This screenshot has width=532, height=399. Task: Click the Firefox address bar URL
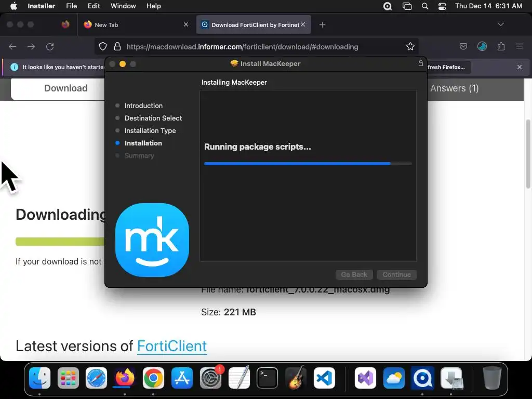242,47
